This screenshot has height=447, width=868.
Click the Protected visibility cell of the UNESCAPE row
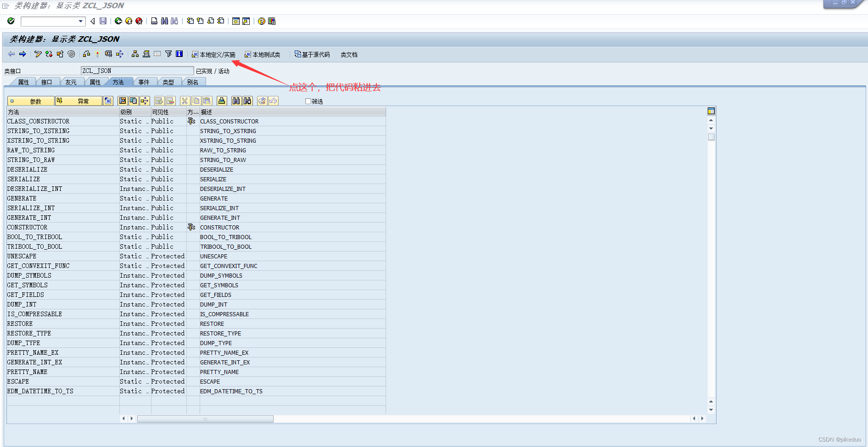pos(168,256)
